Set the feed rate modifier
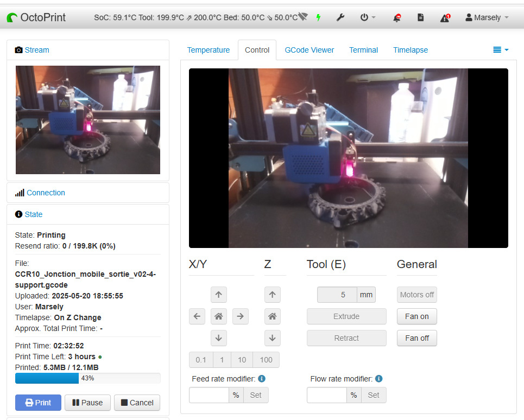 pos(256,395)
